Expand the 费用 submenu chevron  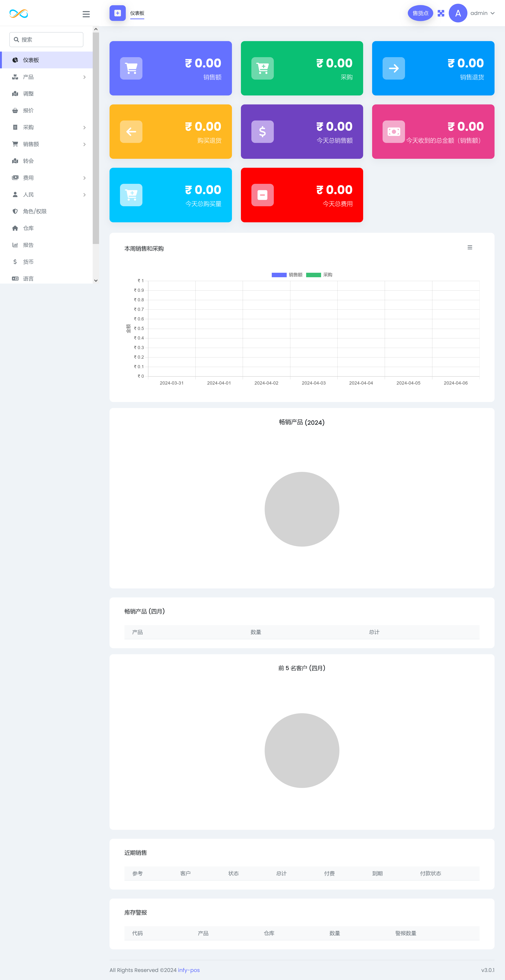[84, 178]
